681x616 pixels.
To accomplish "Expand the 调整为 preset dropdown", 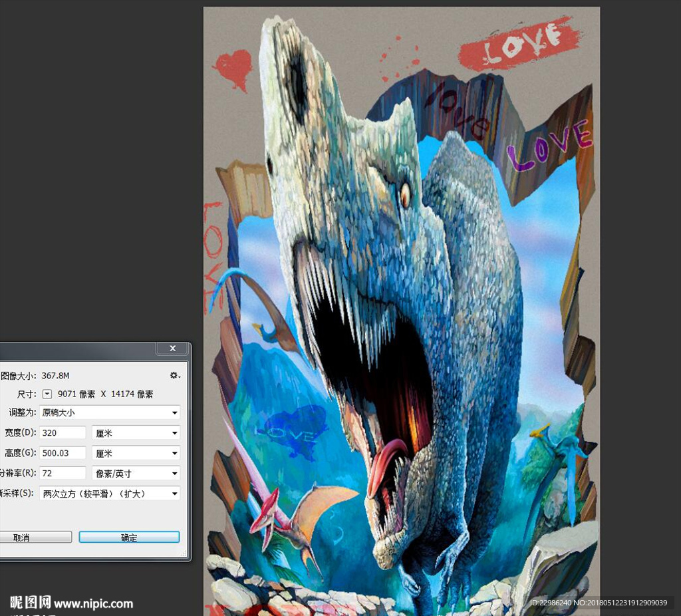I will (110, 412).
